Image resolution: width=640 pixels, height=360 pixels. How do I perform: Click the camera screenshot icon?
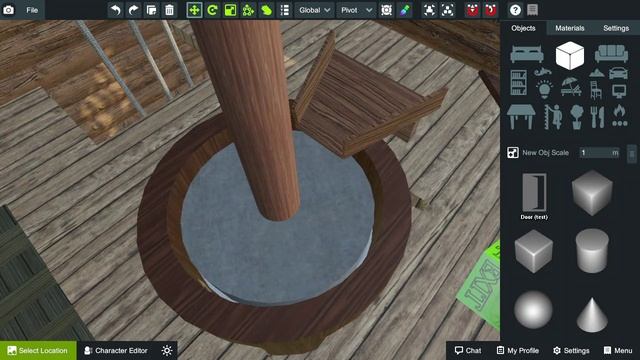pos(9,10)
